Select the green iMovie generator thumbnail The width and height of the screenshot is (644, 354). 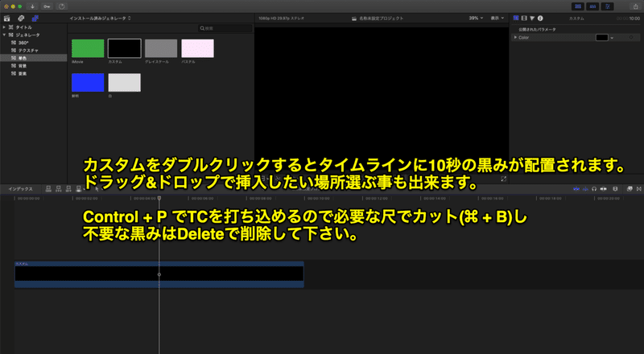(88, 48)
